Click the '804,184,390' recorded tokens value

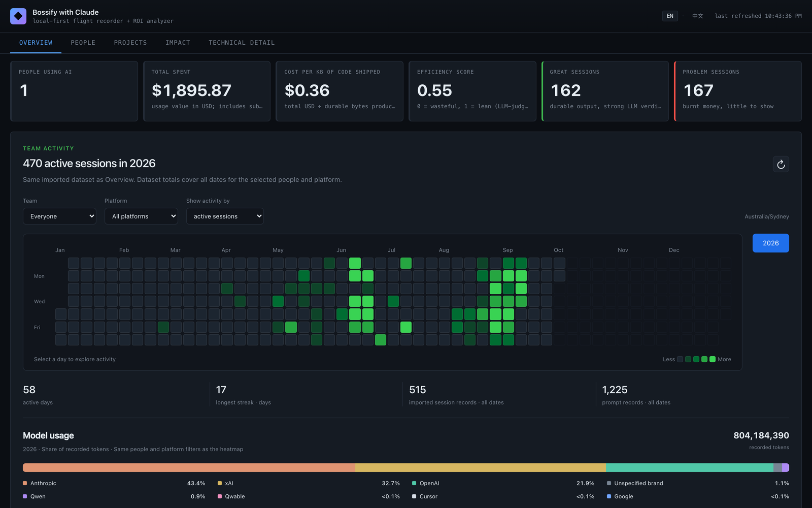[x=761, y=435]
